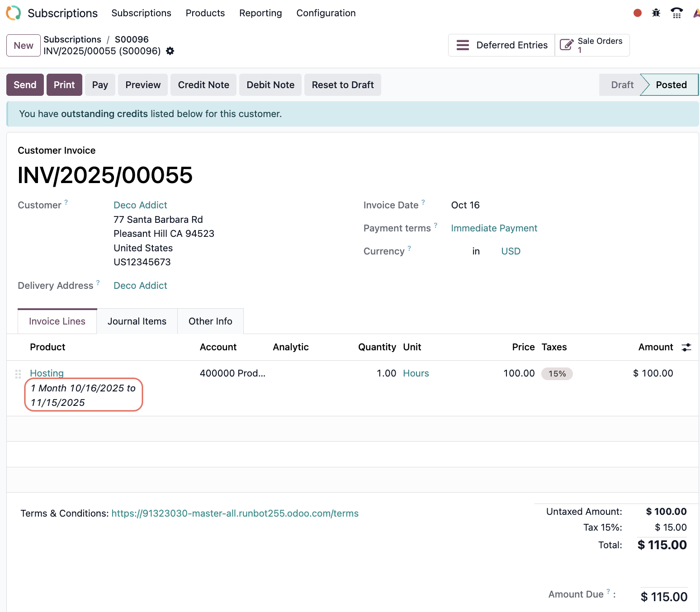Screen dimensions: 700x612
Task: Select the Draft status stage
Action: tap(622, 85)
